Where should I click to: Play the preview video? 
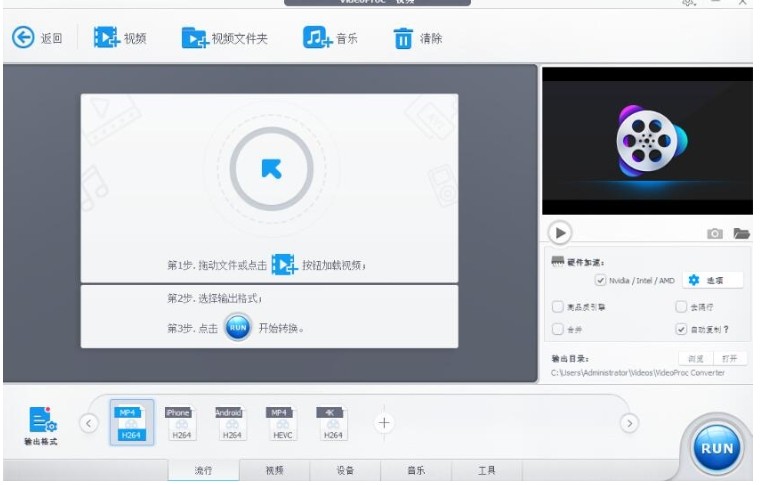[x=560, y=232]
